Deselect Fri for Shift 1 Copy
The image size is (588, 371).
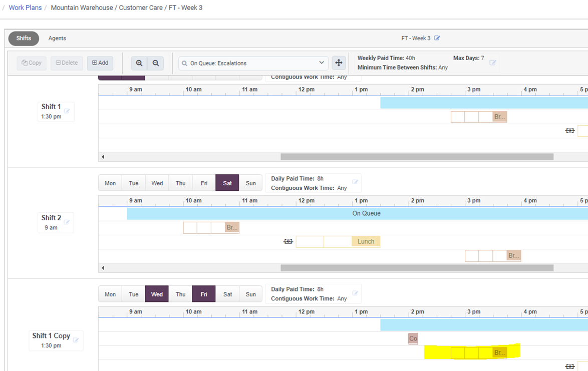[x=204, y=294]
